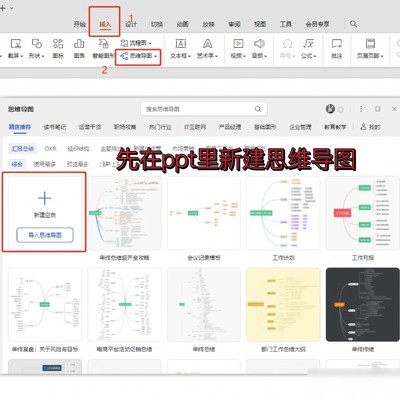
Task: Open the 图标 icons library
Action: (58, 49)
